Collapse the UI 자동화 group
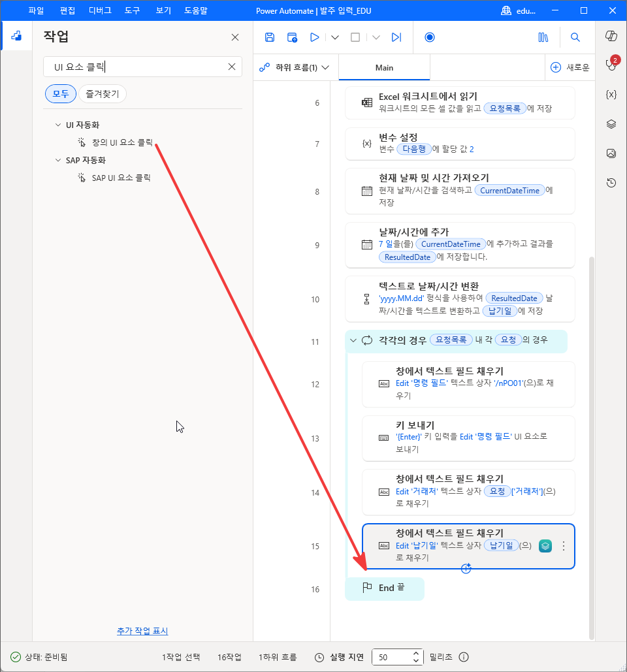Screen dimensions: 627x672 pos(58,125)
